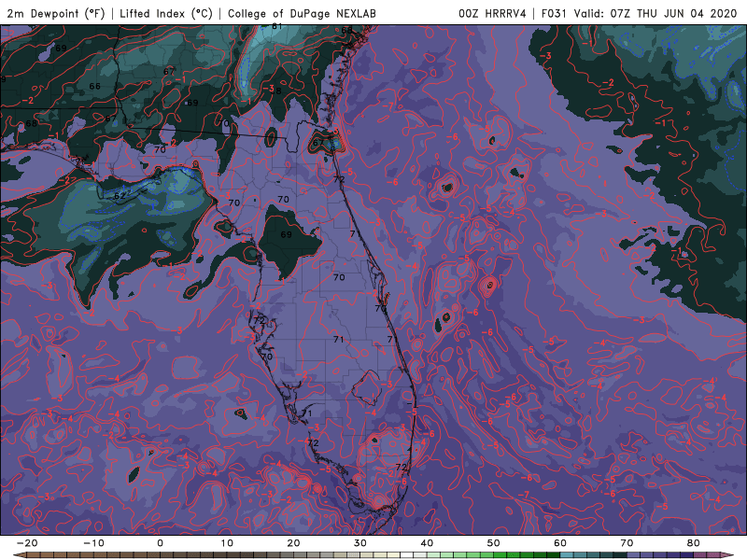Click the left arrow end of the color bar
The height and width of the screenshot is (560, 747).
pos(19,555)
